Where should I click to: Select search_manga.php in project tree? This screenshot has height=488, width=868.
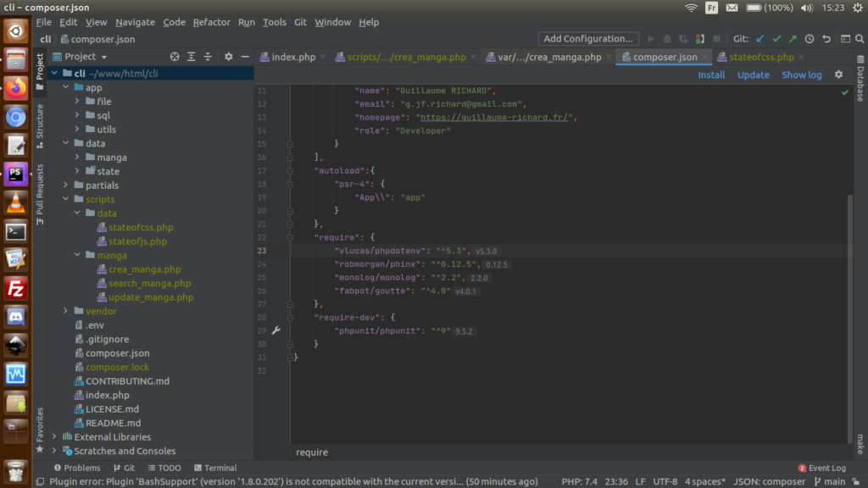pyautogui.click(x=149, y=283)
